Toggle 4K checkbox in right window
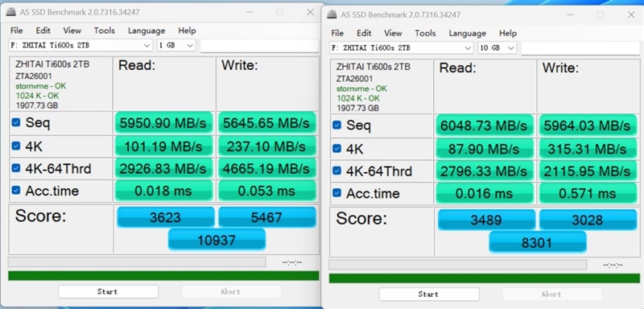Screen dimensions: 644x309 336,148
